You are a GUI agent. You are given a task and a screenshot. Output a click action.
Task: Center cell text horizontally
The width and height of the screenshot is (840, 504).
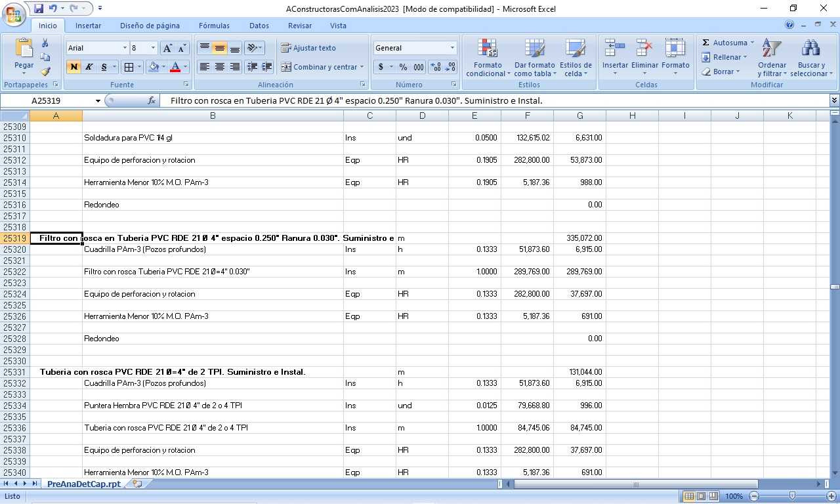click(x=220, y=67)
